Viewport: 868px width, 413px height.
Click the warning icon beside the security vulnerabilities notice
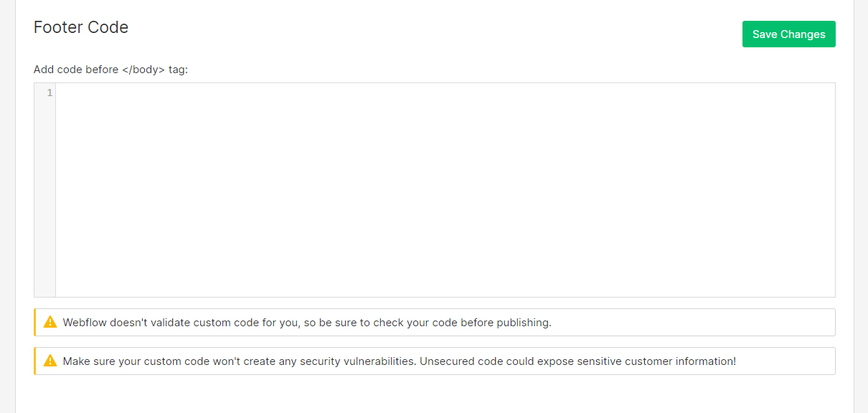(50, 361)
